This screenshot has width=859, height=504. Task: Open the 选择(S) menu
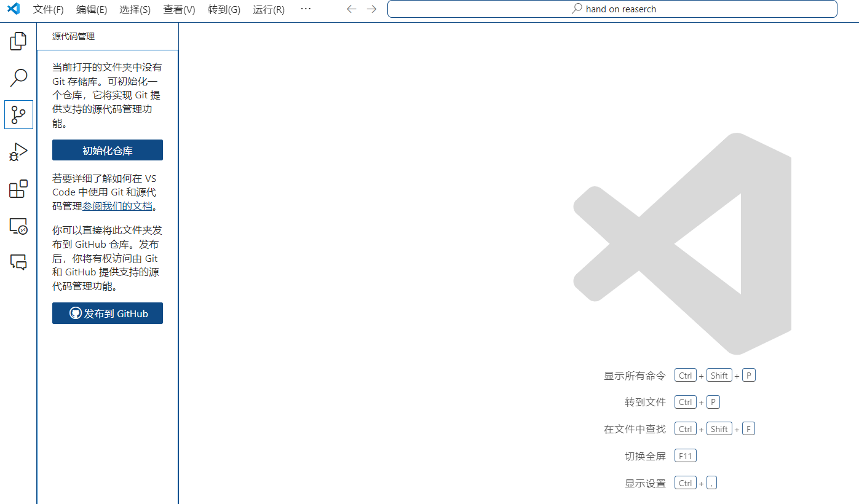click(x=135, y=9)
